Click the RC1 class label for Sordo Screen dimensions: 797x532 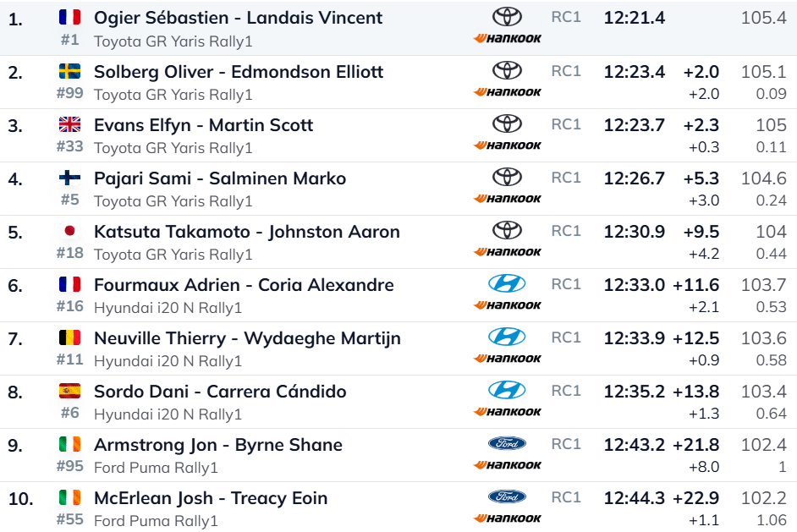tap(566, 391)
